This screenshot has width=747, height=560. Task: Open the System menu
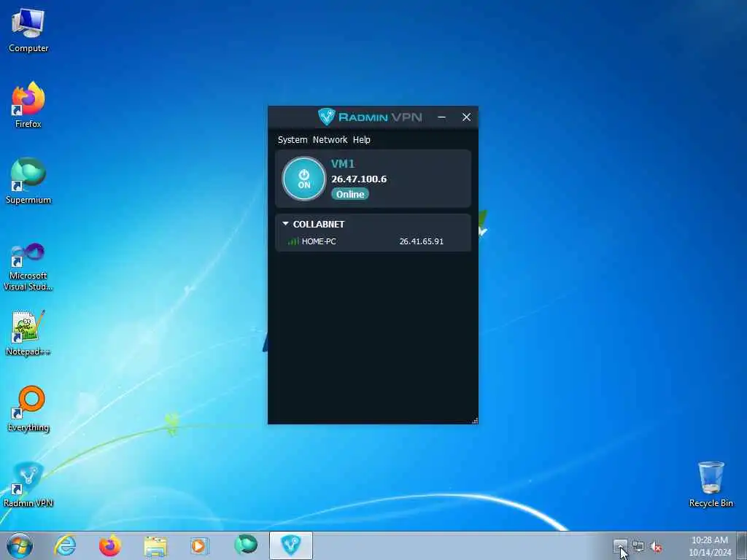293,139
